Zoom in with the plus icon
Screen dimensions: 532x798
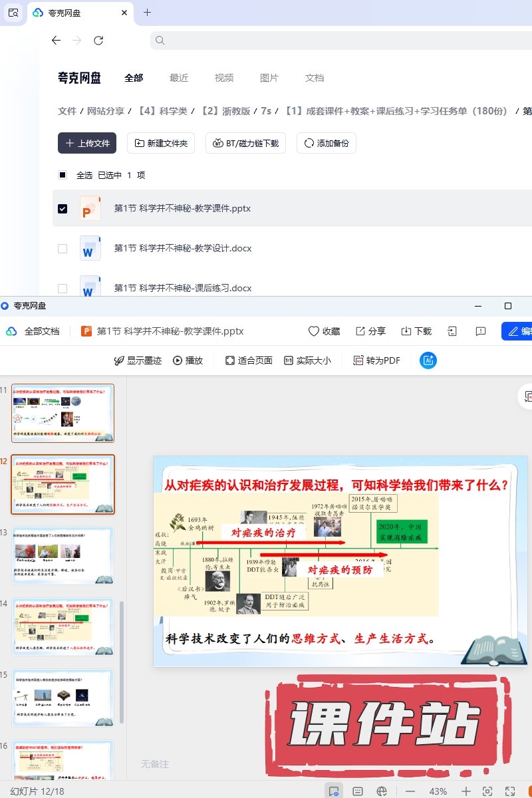point(466,791)
